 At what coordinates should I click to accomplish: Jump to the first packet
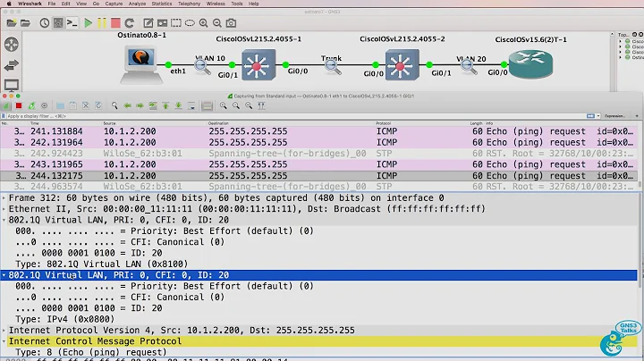[x=165, y=105]
